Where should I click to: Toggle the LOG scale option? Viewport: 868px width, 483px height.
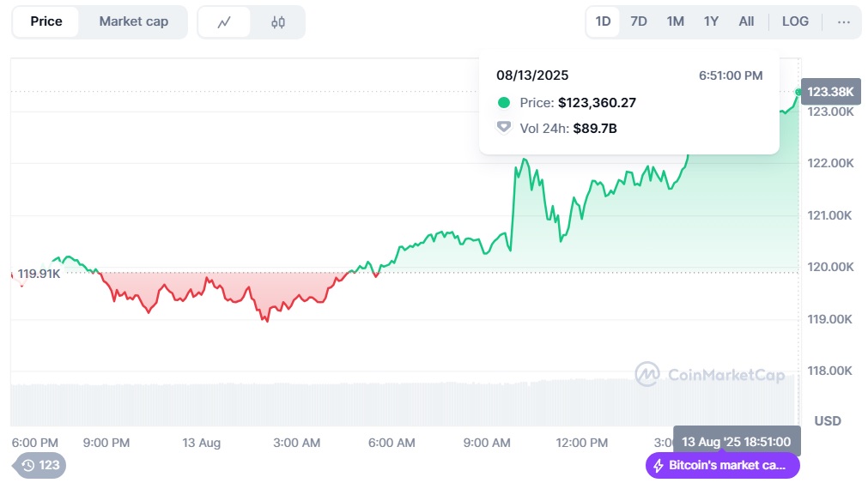coord(795,22)
